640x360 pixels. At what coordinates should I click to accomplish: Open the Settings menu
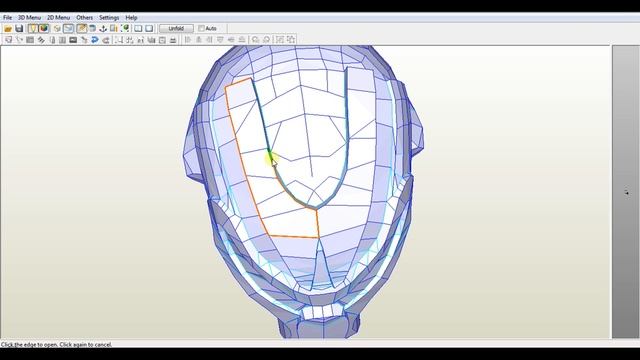(109, 18)
